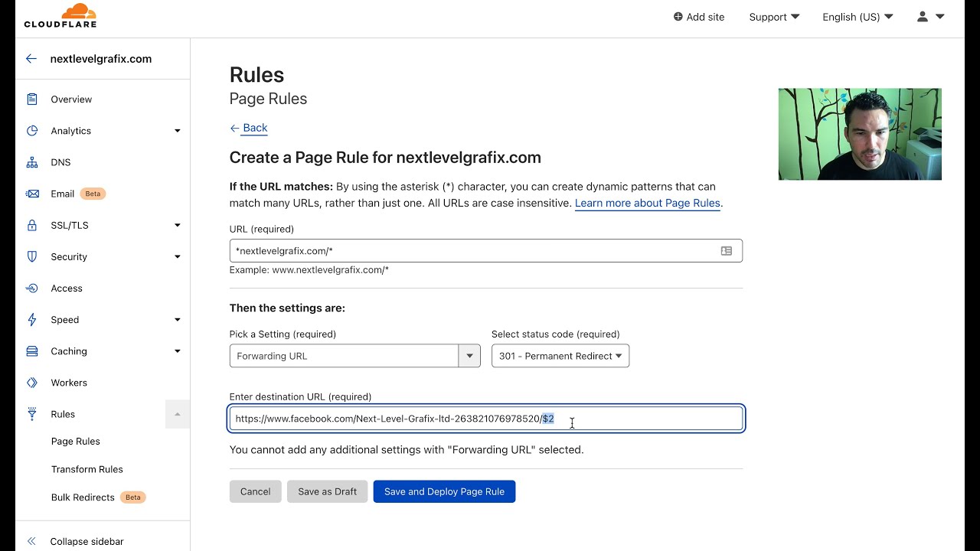This screenshot has height=551, width=980.
Task: Open Learn more about Page Rules link
Action: coord(648,203)
